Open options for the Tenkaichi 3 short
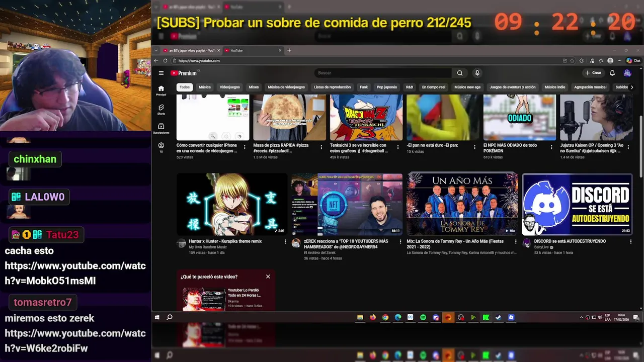The width and height of the screenshot is (644, 362). click(x=398, y=147)
